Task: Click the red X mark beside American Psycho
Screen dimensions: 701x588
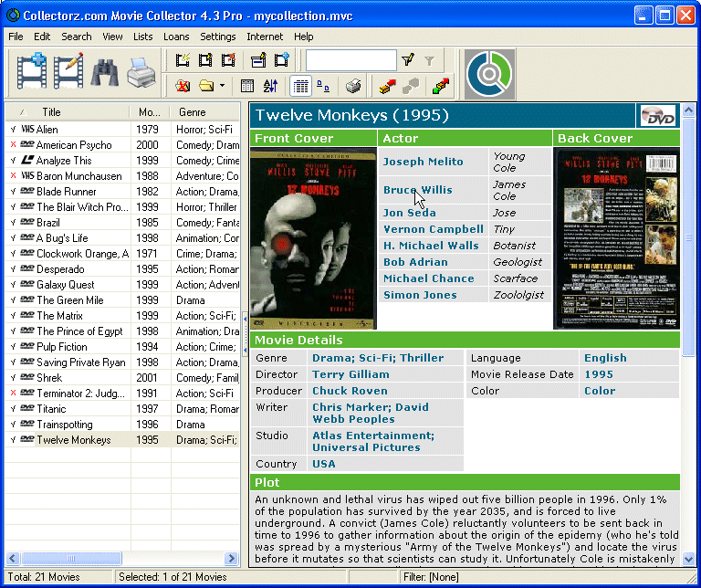Action: point(14,144)
